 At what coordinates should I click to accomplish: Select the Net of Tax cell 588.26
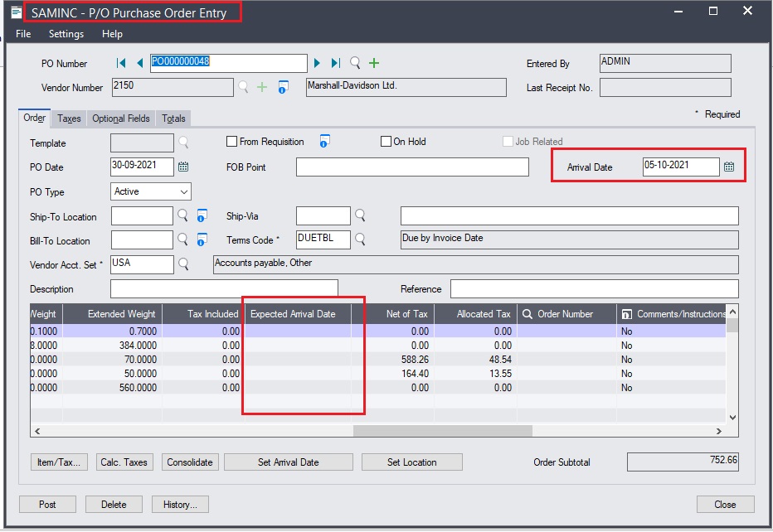click(x=393, y=360)
